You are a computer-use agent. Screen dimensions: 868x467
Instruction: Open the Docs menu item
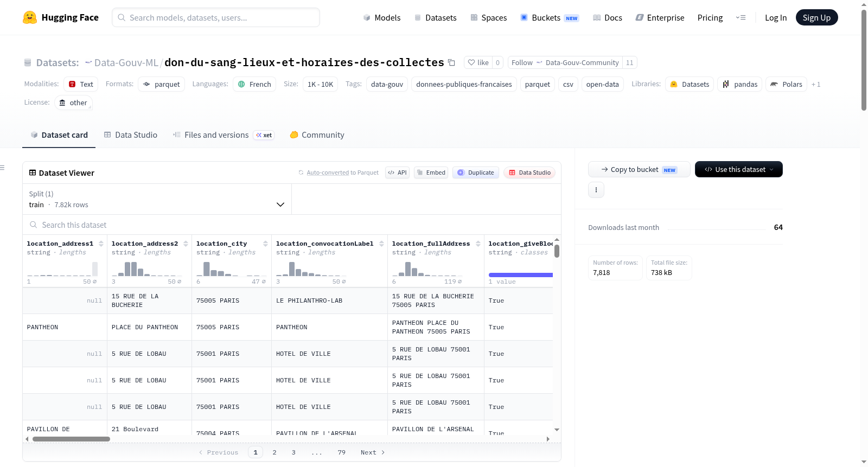[x=607, y=17]
